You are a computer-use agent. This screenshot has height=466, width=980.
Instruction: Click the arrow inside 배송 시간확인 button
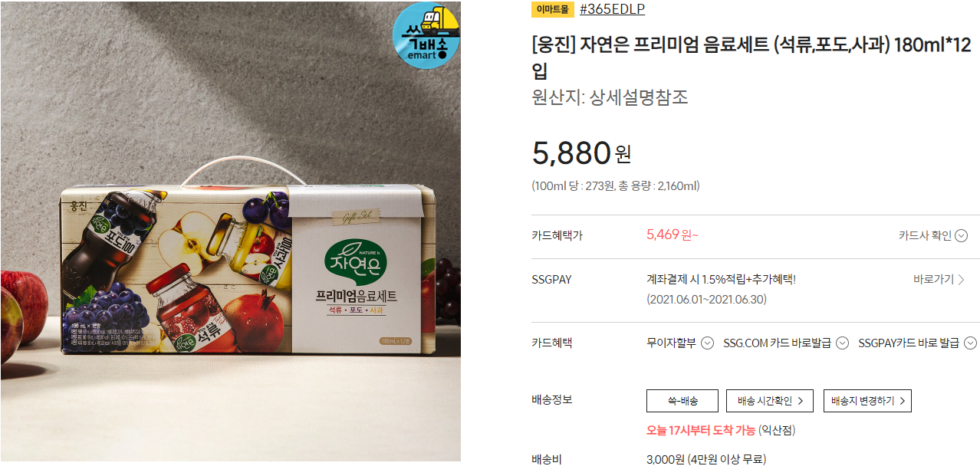(x=801, y=401)
